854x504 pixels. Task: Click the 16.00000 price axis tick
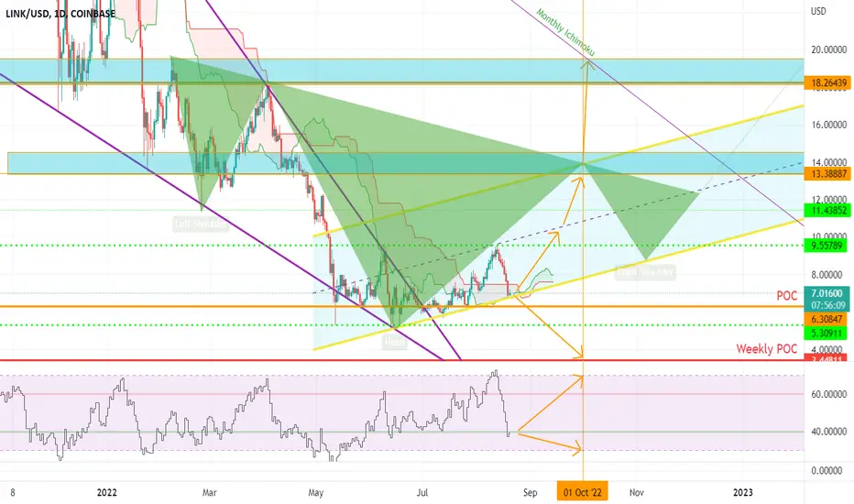829,125
